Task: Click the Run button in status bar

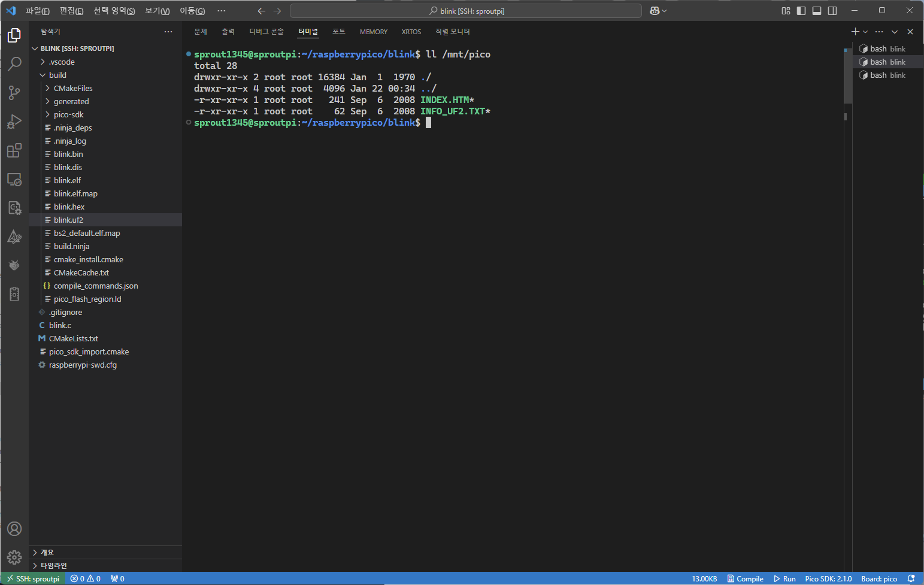Action: pos(784,578)
